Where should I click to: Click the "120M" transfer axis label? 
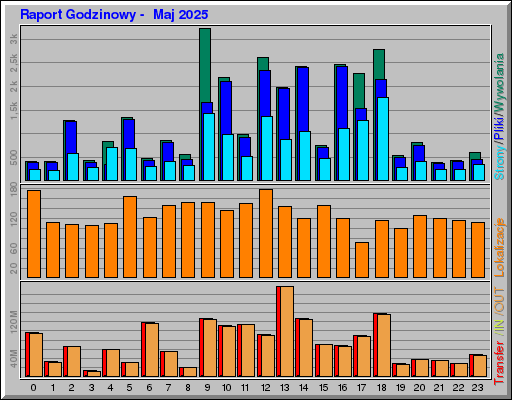pyautogui.click(x=14, y=322)
